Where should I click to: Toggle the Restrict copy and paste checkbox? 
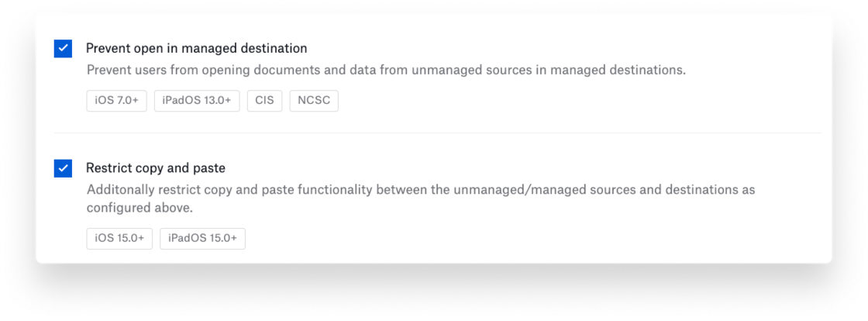click(x=63, y=168)
